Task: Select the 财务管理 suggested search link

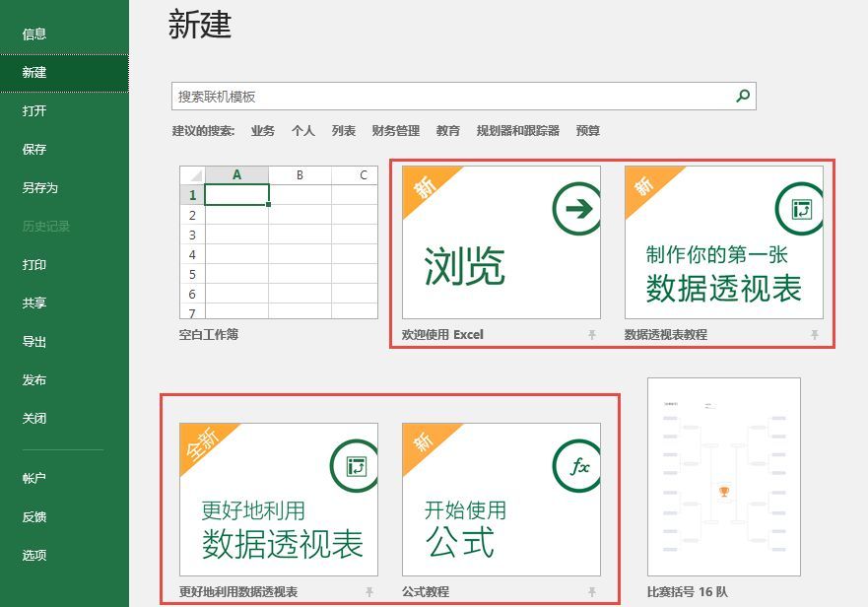Action: pos(396,131)
